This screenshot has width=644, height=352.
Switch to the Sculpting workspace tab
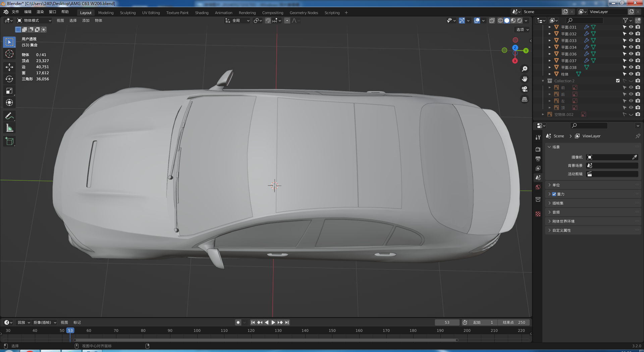coord(128,13)
